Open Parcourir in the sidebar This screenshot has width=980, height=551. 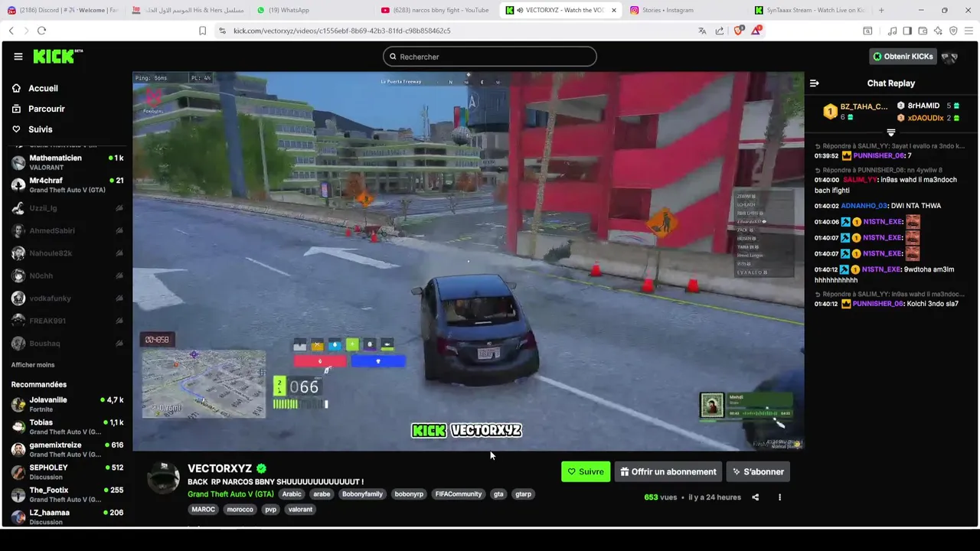46,109
